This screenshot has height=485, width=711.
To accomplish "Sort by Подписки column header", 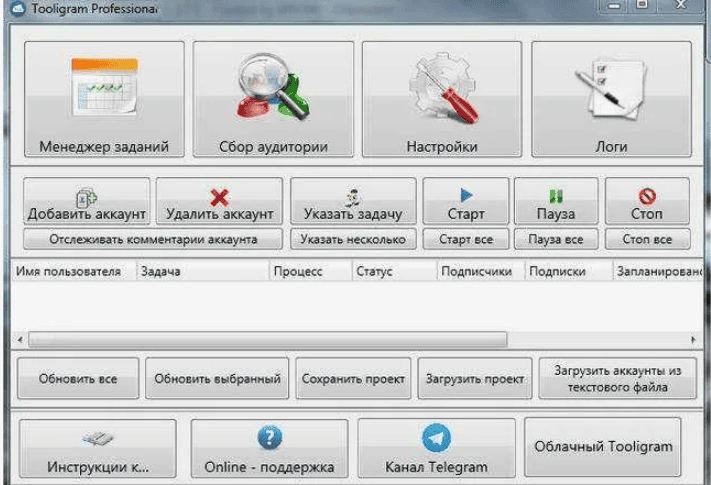I will point(569,271).
